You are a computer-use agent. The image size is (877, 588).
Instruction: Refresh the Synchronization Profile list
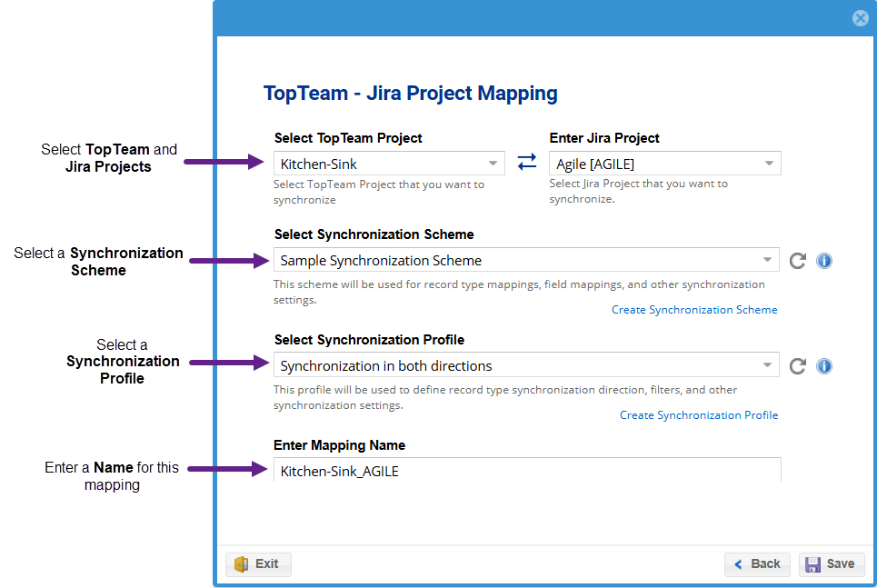798,366
